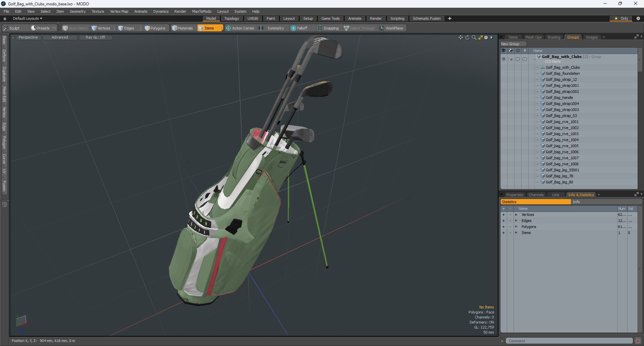Expand the Vertices statistics row
This screenshot has width=644, height=346.
(516, 215)
